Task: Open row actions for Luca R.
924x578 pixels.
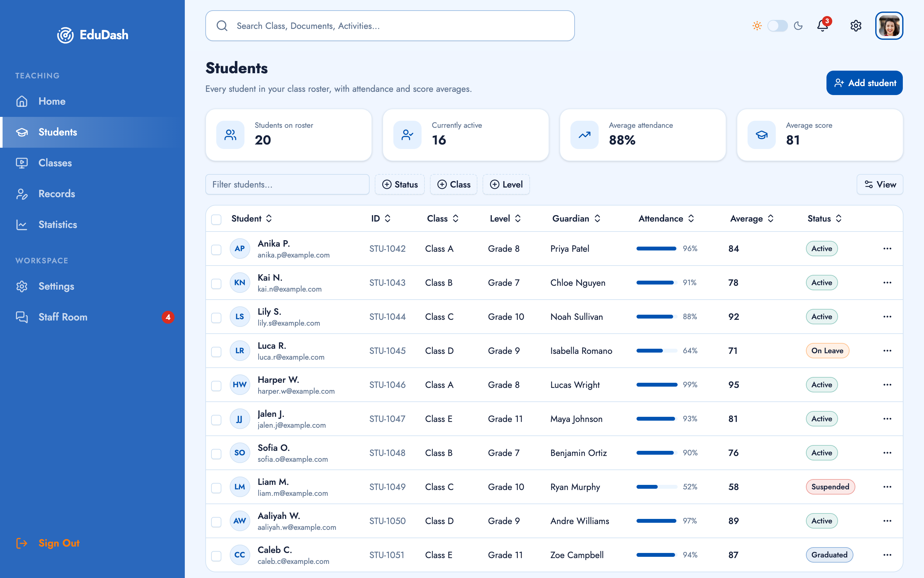Action: (x=887, y=351)
